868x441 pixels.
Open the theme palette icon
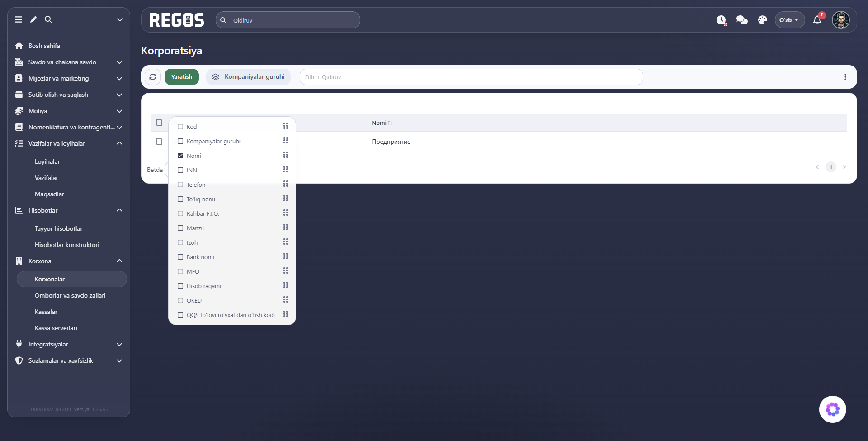coord(763,20)
